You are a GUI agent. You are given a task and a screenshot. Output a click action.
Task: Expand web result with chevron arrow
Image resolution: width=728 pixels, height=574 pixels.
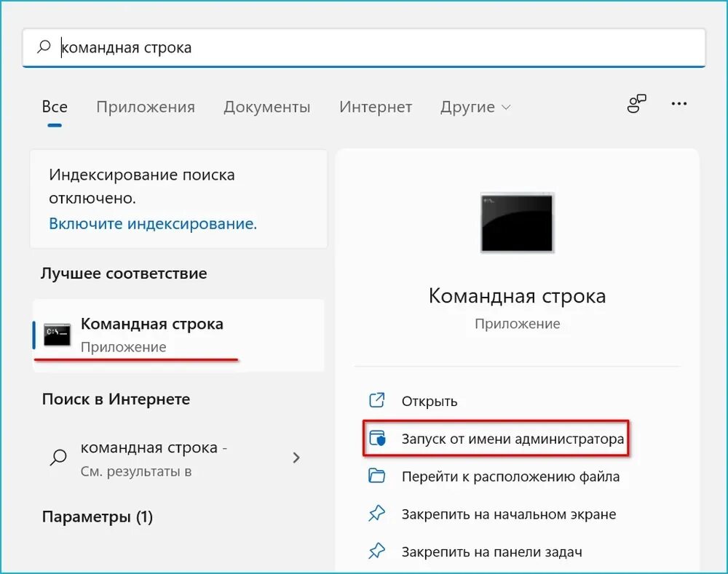click(x=296, y=458)
